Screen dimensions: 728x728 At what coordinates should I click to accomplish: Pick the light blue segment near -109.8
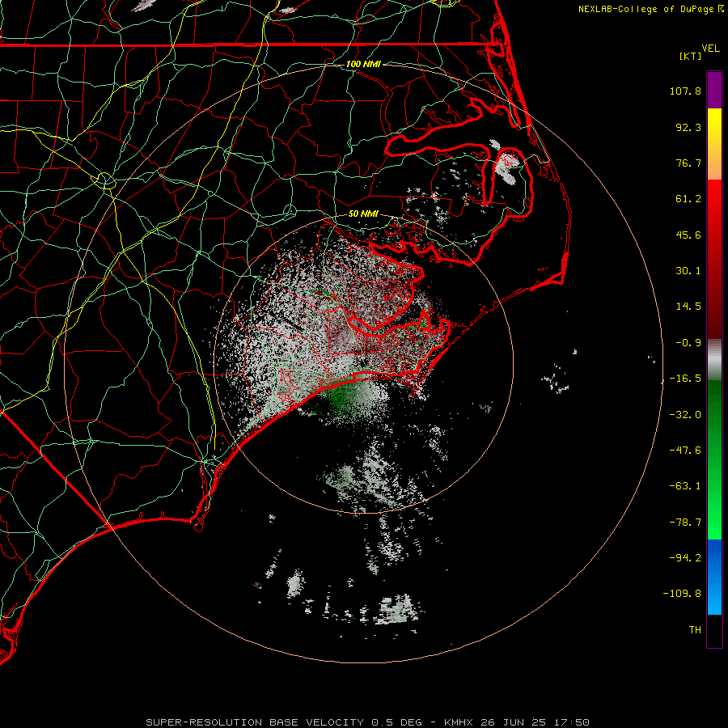[x=714, y=597]
